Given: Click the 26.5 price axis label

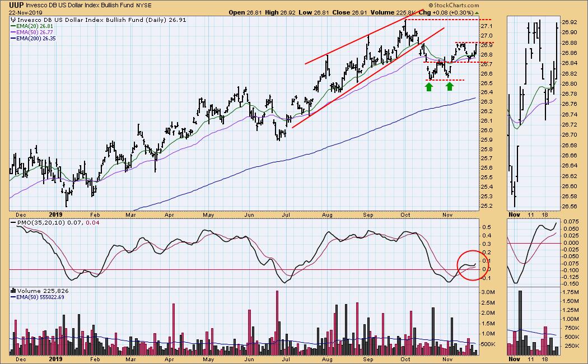Looking at the screenshot, I should coord(487,83).
